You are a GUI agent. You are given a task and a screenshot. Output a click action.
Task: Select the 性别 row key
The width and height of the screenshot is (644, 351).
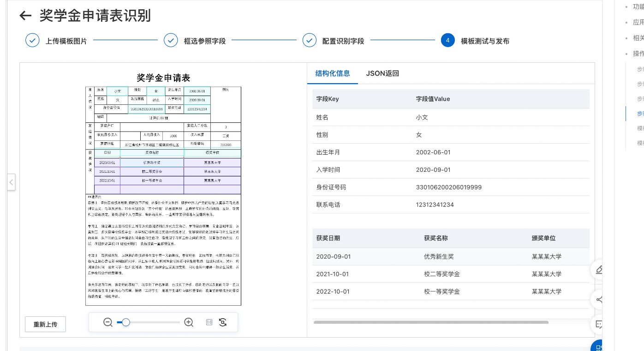click(322, 135)
